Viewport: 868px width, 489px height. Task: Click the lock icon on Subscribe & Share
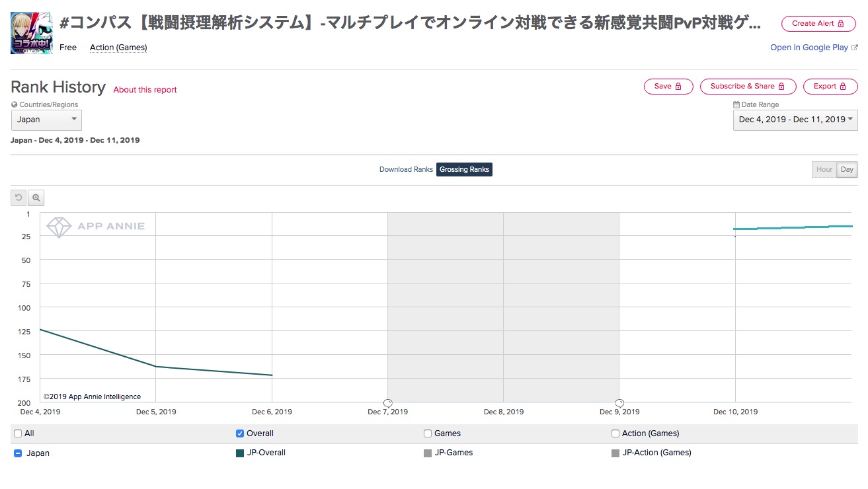(x=781, y=87)
